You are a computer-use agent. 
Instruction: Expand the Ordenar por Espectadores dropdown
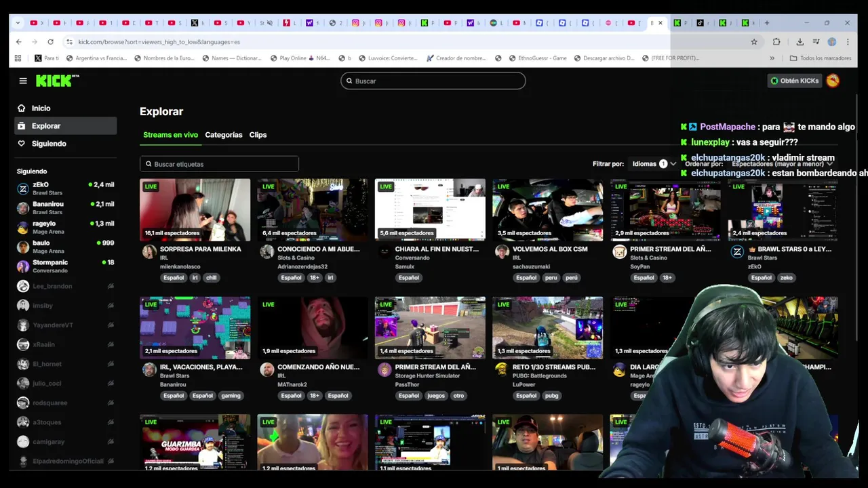[x=782, y=164]
